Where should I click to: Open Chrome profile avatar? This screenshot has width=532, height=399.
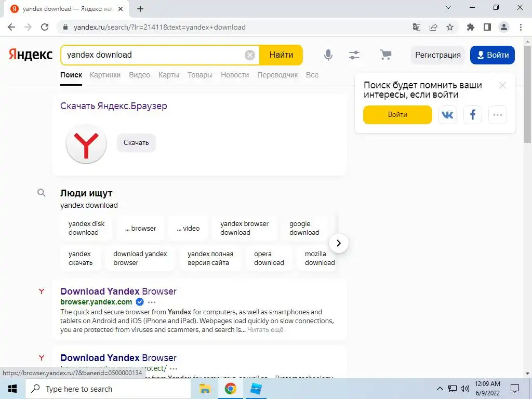(x=504, y=27)
